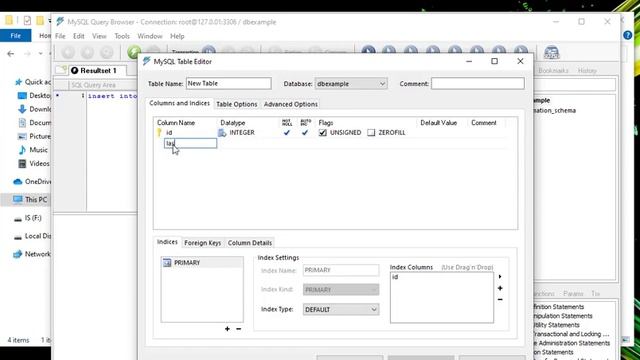Switch to the History tab in Query Browser
Viewport: 640px width, 360px height.
587,71
